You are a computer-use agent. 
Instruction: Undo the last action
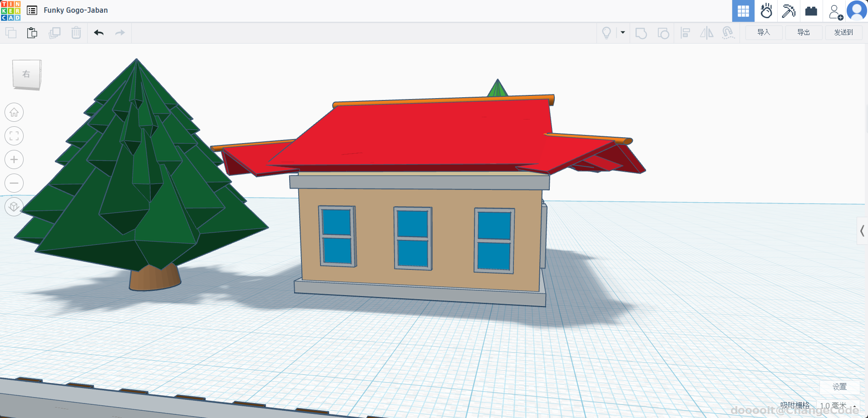(x=99, y=33)
